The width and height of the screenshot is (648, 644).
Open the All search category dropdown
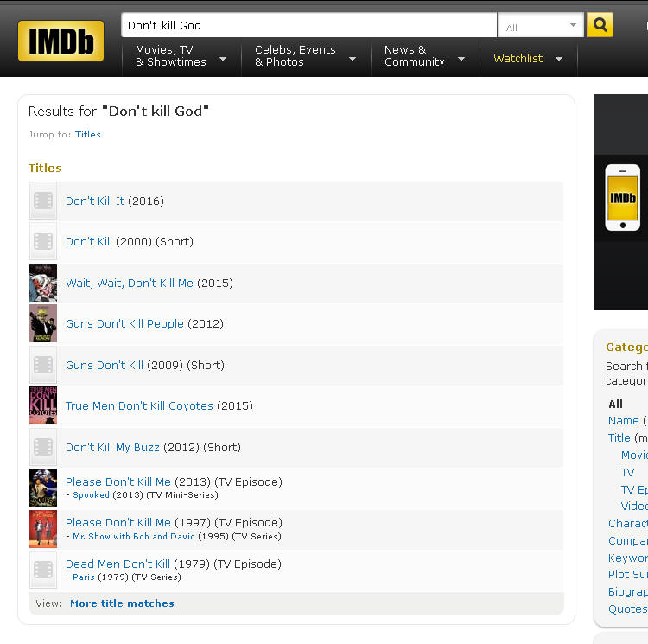[541, 26]
